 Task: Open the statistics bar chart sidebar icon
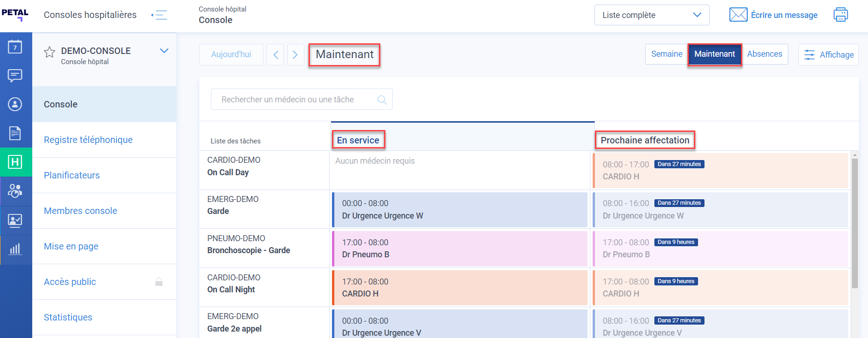tap(15, 249)
